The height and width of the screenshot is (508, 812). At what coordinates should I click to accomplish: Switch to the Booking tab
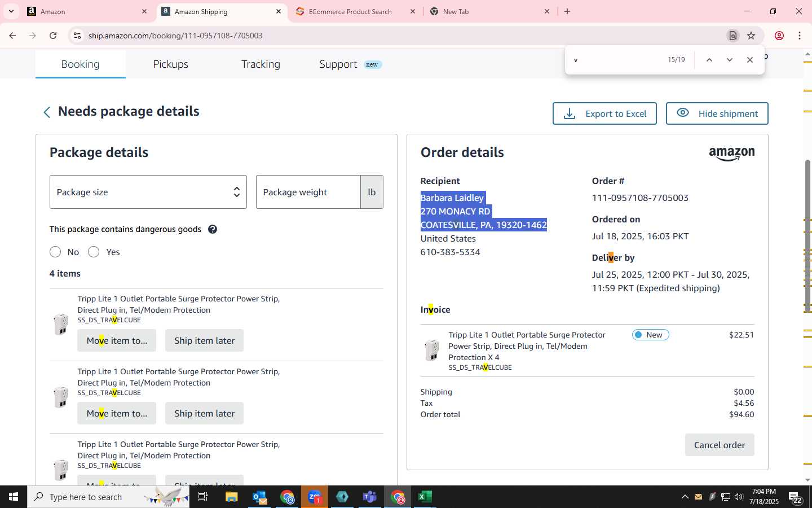pos(80,64)
